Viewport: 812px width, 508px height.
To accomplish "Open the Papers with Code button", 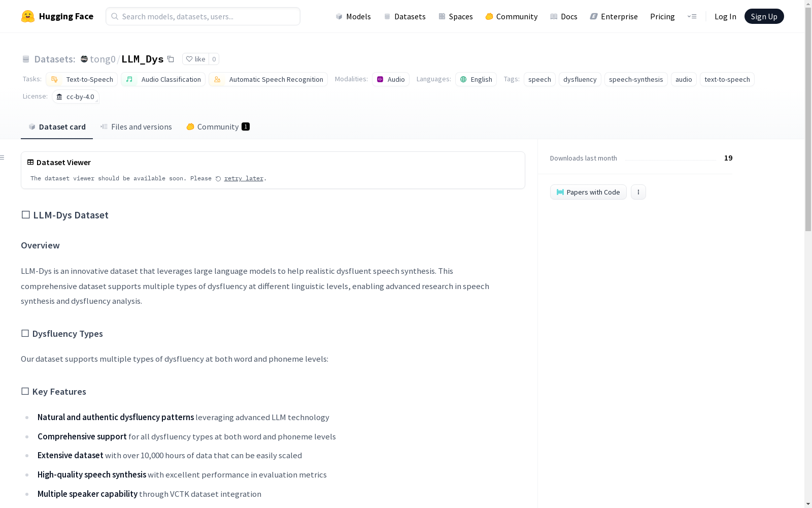I will click(x=588, y=192).
